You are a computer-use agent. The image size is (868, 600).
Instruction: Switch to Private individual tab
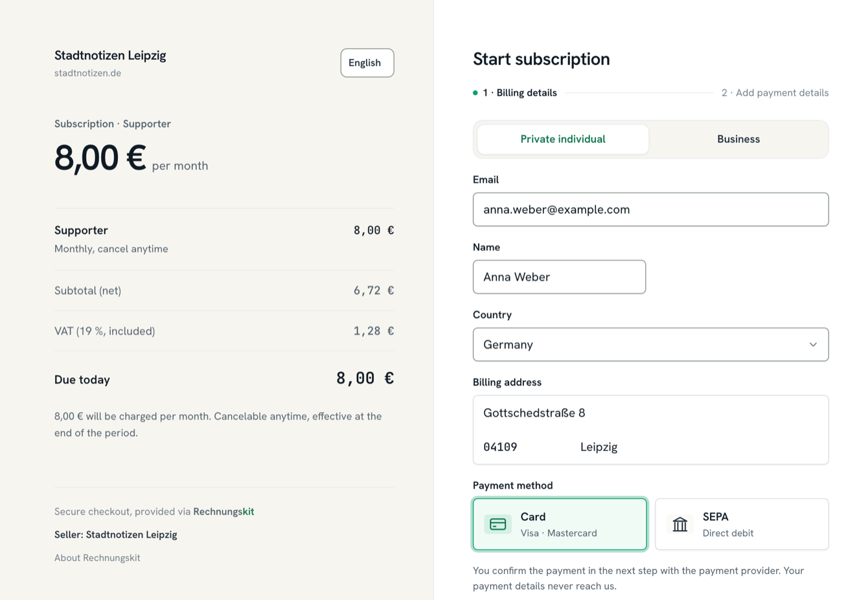[x=563, y=139]
